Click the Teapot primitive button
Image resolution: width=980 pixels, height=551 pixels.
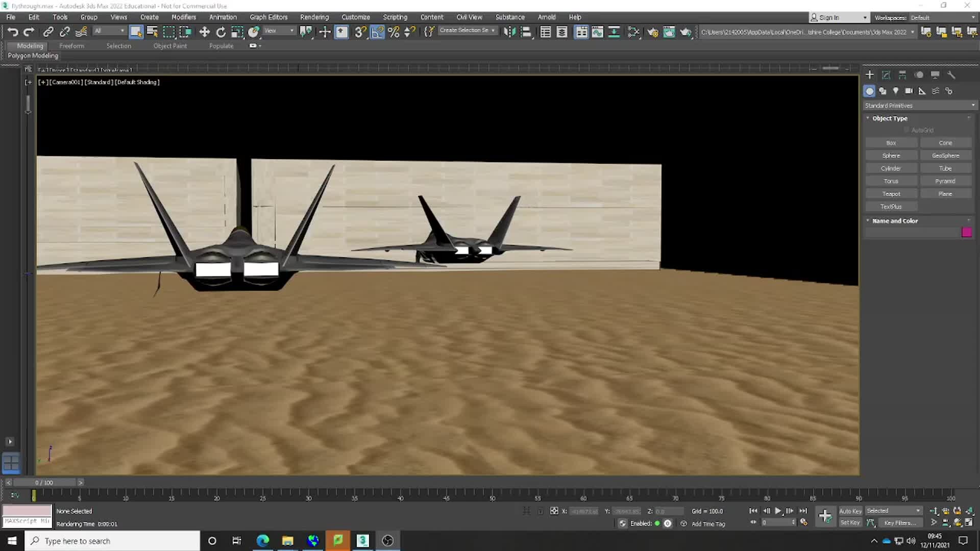click(891, 193)
